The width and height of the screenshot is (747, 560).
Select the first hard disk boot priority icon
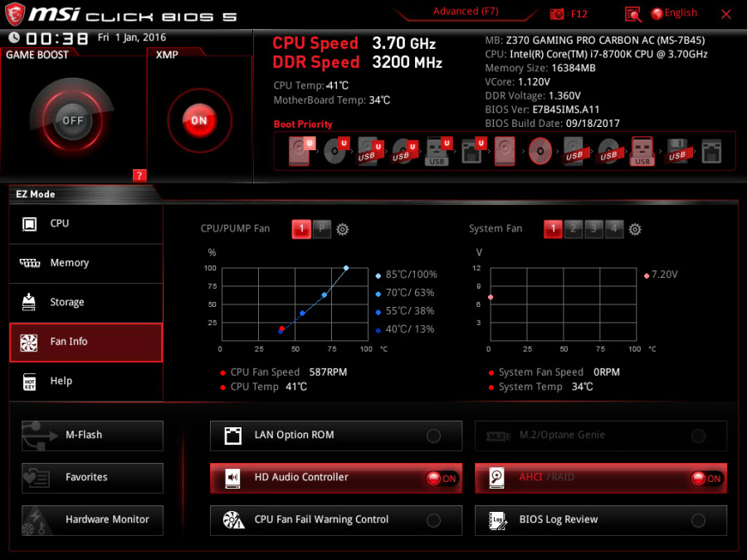click(x=300, y=152)
